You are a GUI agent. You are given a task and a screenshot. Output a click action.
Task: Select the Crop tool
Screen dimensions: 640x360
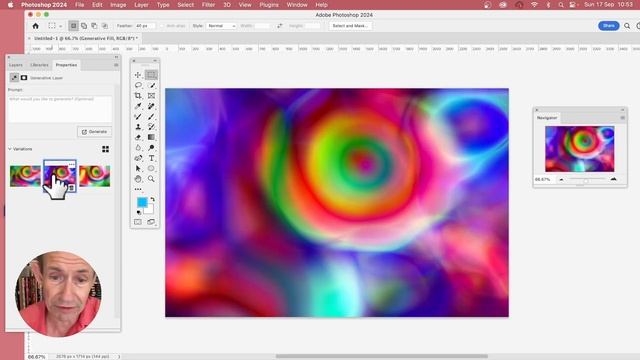[138, 96]
